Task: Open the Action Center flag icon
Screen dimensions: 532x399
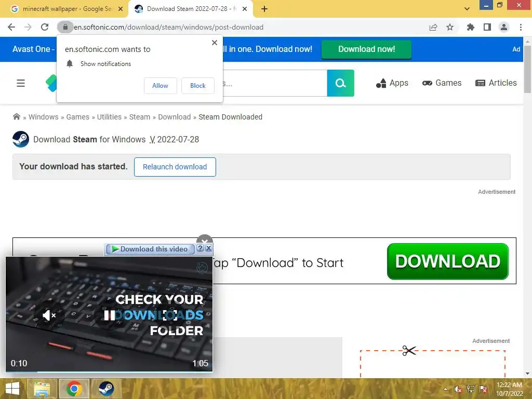Action: (x=483, y=389)
